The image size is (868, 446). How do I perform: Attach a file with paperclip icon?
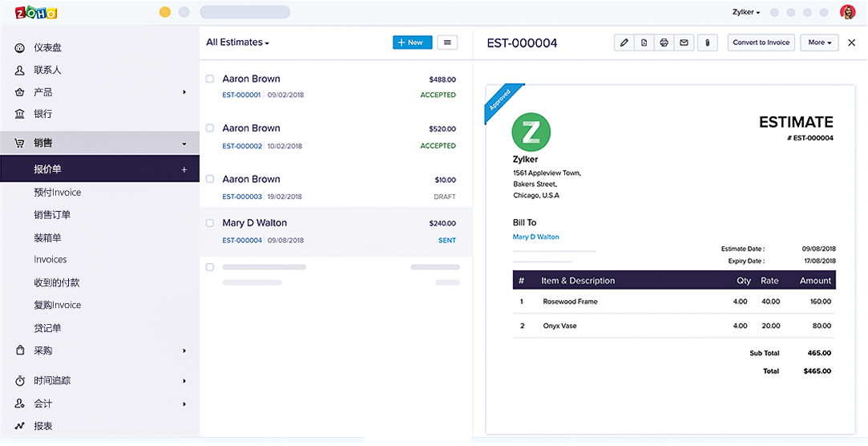click(707, 43)
